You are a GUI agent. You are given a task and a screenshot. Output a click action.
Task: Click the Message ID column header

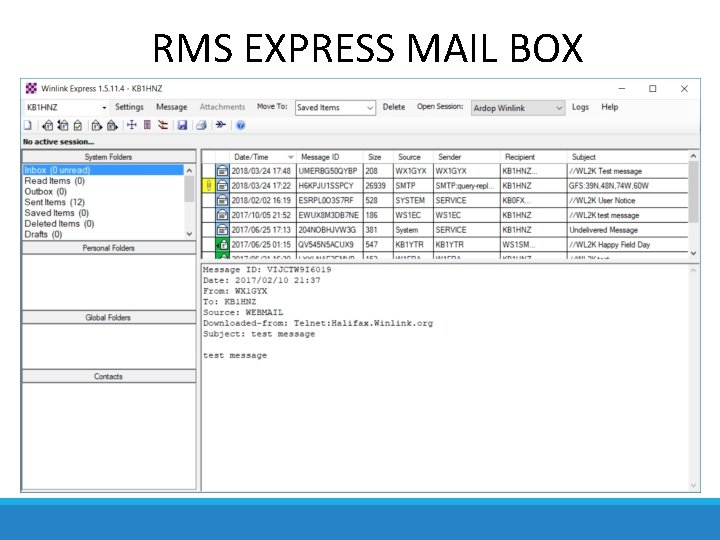[330, 157]
